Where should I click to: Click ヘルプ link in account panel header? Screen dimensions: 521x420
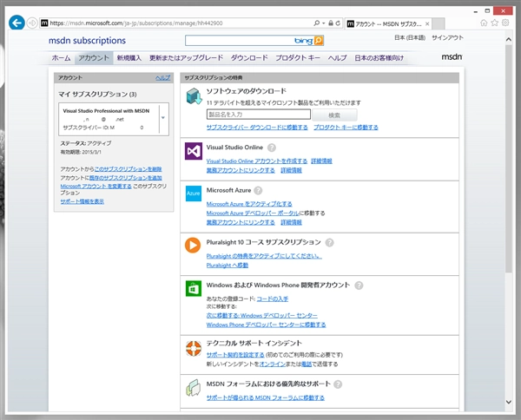[x=163, y=78]
